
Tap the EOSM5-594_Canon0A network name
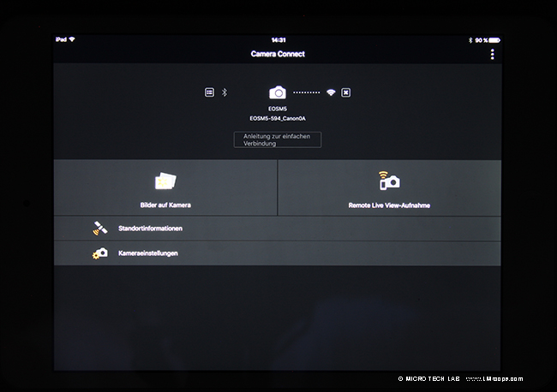point(277,120)
